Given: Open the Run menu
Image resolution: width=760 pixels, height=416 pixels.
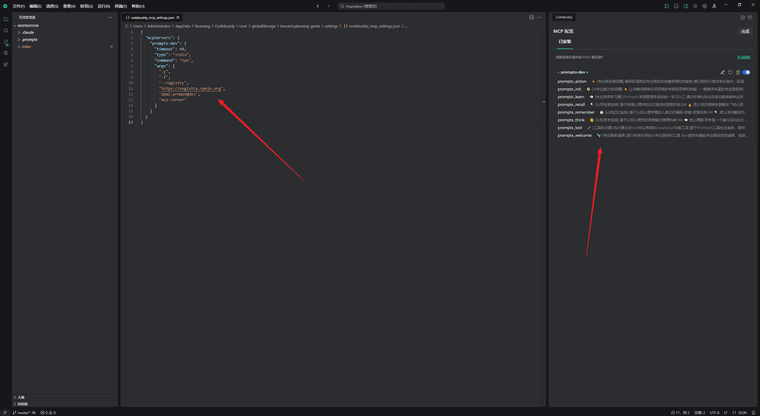Looking at the screenshot, I should (104, 6).
